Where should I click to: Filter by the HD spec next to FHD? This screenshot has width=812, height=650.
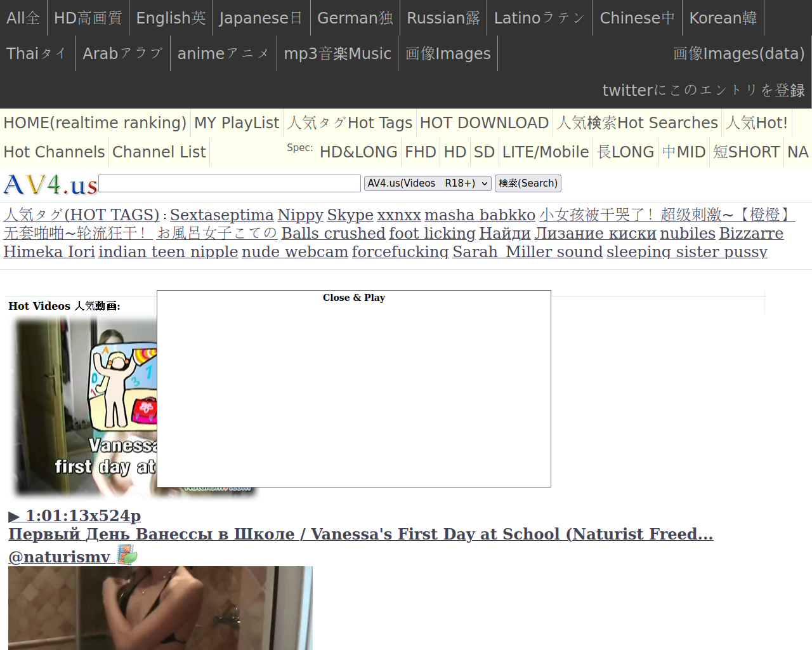coord(455,152)
